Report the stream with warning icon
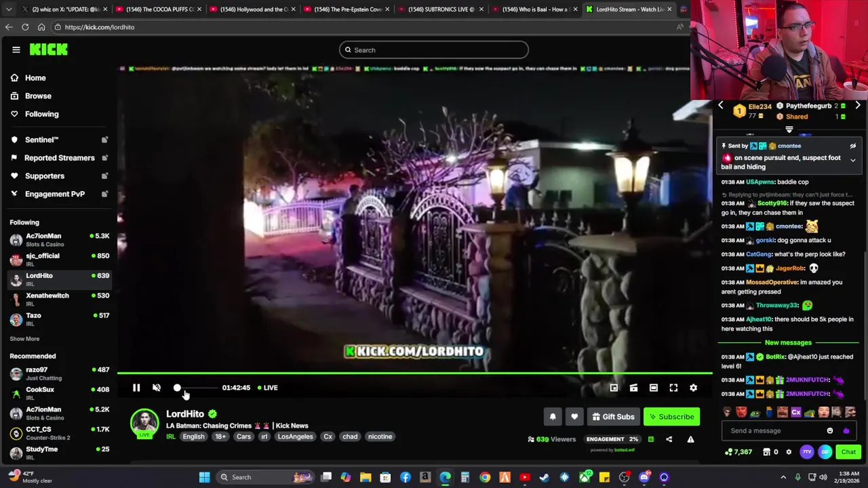The image size is (868, 488). pos(690,439)
